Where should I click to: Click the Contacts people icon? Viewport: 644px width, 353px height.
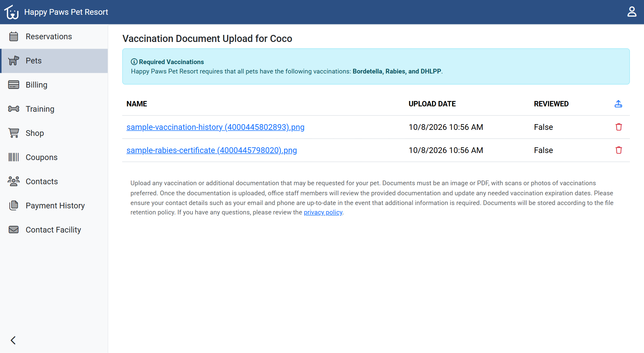coord(14,181)
